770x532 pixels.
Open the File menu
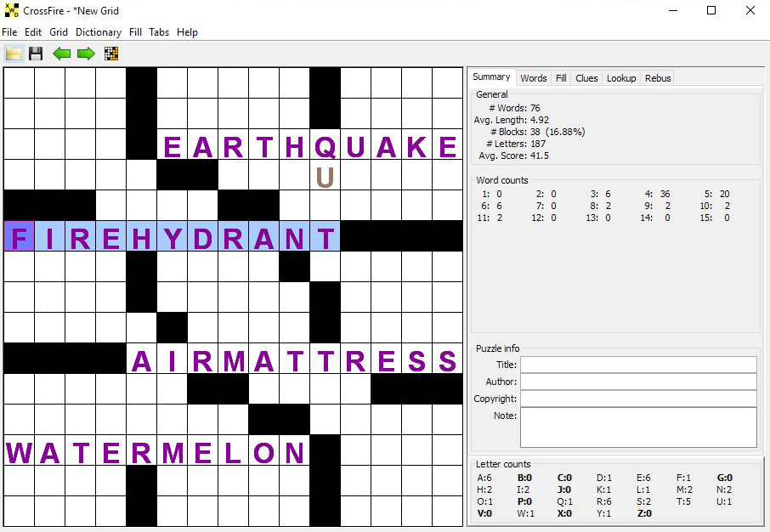(x=9, y=32)
